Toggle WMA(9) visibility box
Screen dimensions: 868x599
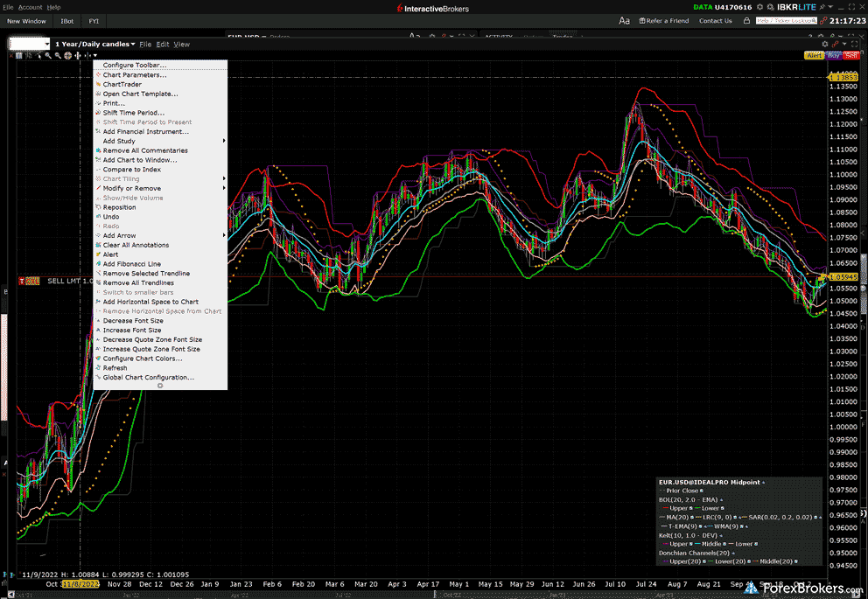pyautogui.click(x=742, y=526)
